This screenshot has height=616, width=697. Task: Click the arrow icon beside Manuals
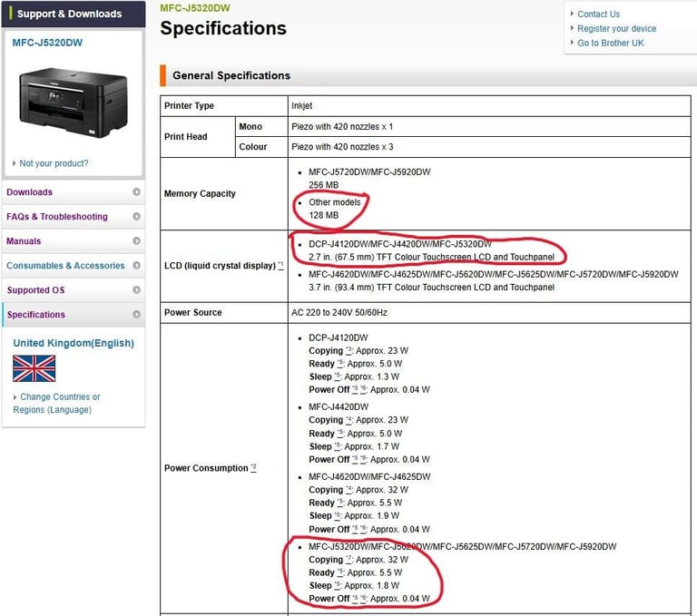pos(136,240)
